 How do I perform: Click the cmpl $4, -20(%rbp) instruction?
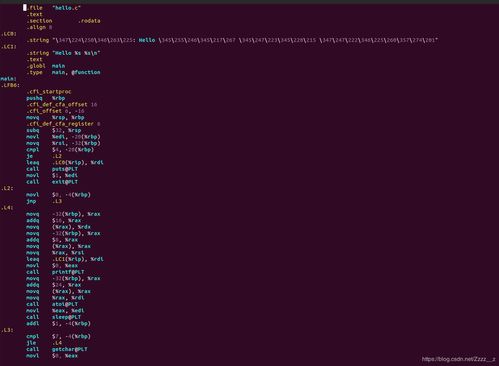click(x=60, y=150)
